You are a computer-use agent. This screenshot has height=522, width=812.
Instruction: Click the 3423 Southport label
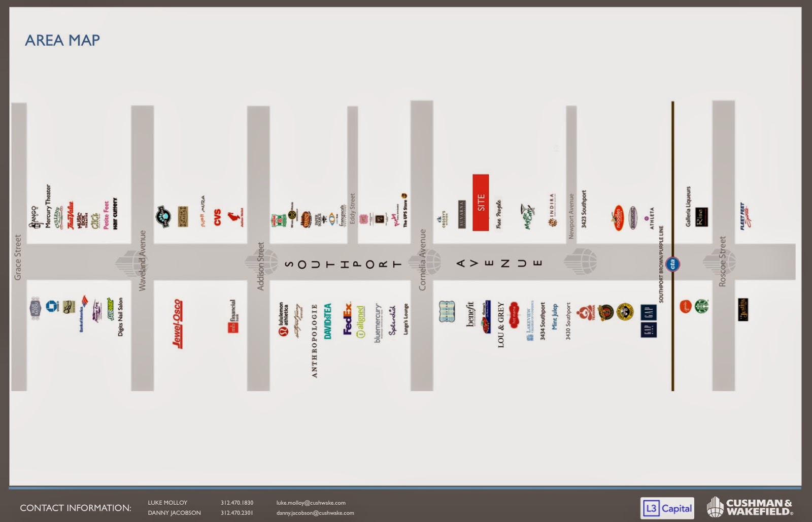[584, 209]
